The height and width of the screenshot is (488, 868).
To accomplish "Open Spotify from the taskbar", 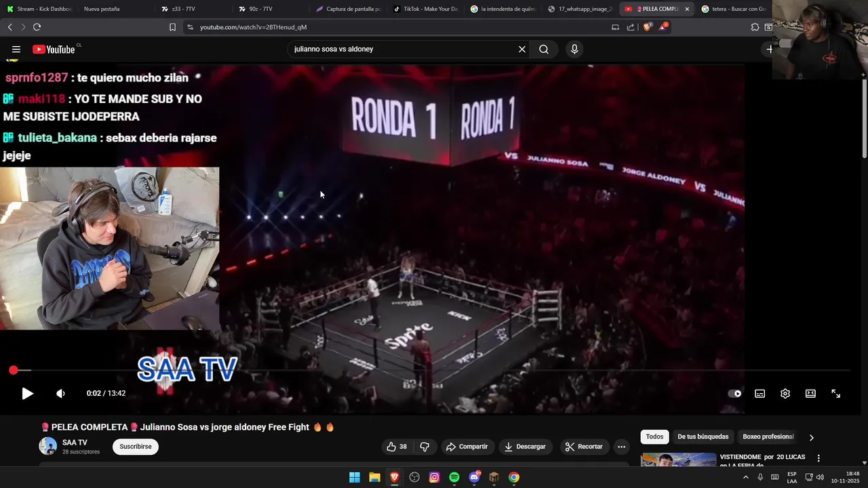I will (454, 477).
